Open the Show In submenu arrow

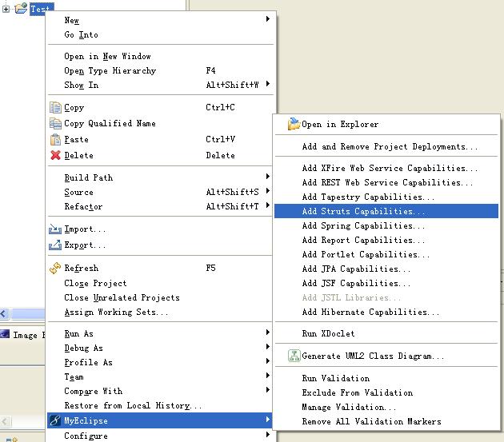click(268, 84)
